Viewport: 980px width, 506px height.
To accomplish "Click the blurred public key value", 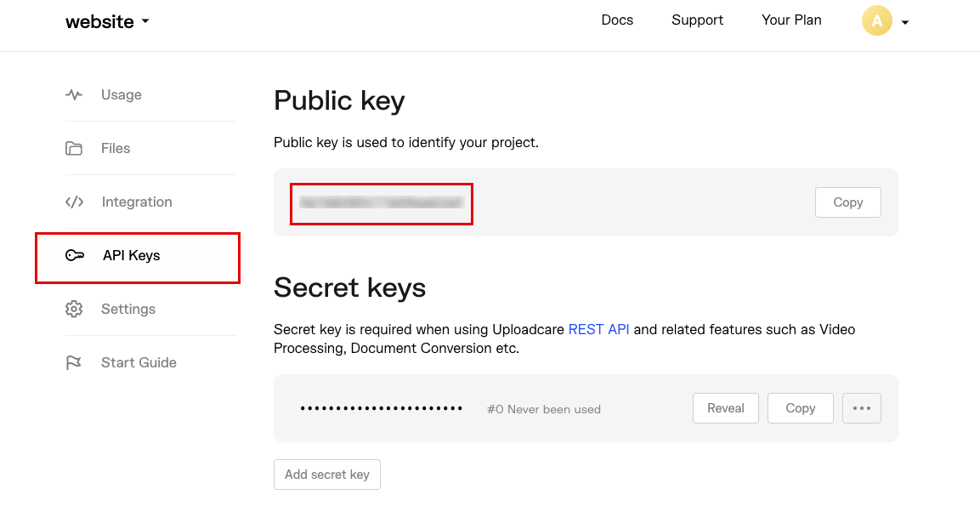I will 381,202.
